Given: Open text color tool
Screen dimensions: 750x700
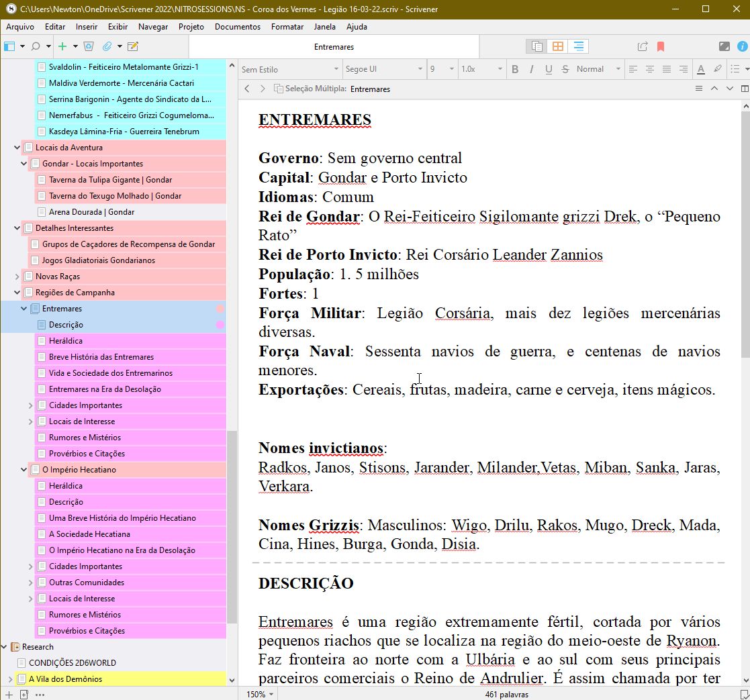Looking at the screenshot, I should (701, 69).
